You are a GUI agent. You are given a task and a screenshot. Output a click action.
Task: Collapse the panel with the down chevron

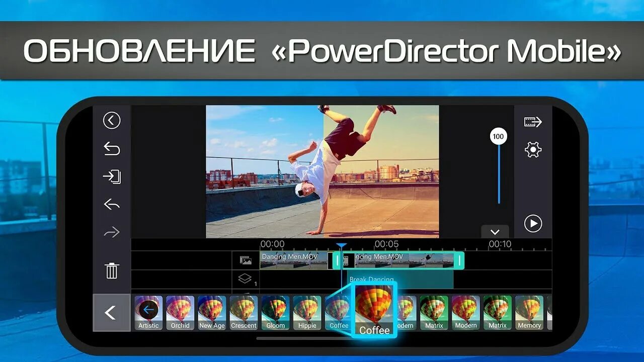[495, 232]
